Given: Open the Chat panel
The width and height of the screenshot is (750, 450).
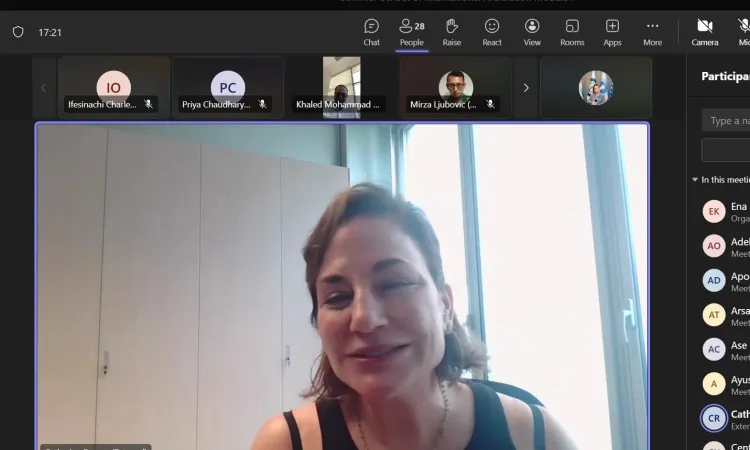Looking at the screenshot, I should pos(371,31).
